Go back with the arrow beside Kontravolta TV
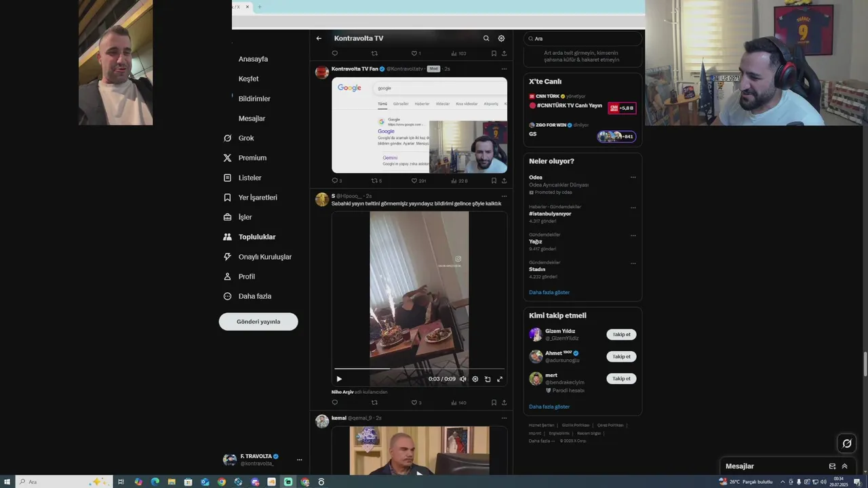Screen dimensions: 868x488 [319, 39]
